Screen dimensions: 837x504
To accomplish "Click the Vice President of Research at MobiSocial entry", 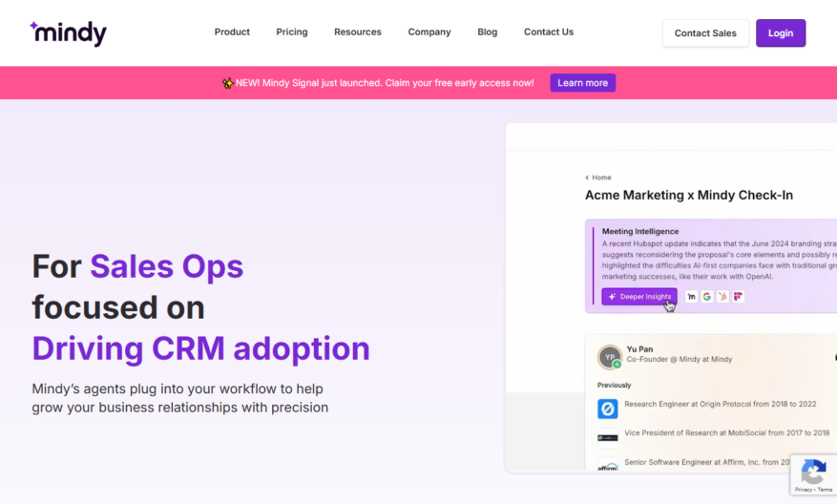I will [x=726, y=433].
